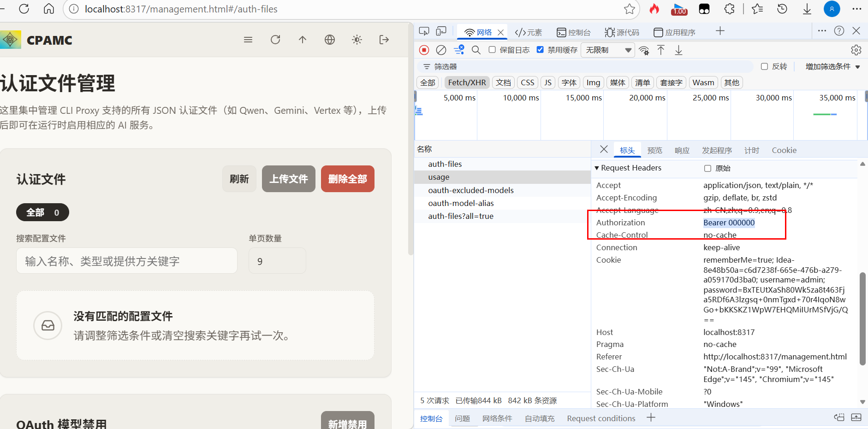Open DevTools settings gear
The image size is (868, 429).
click(856, 50)
